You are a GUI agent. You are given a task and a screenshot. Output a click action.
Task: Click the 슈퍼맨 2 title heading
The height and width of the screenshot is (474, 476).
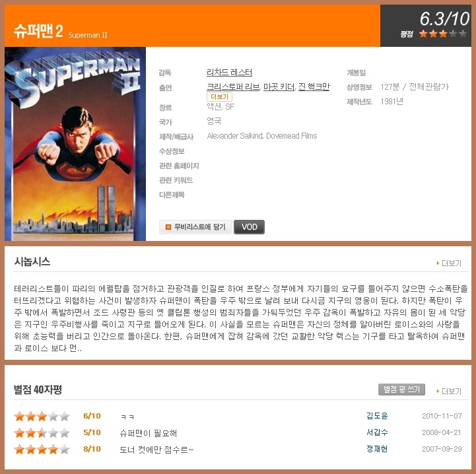click(x=38, y=30)
